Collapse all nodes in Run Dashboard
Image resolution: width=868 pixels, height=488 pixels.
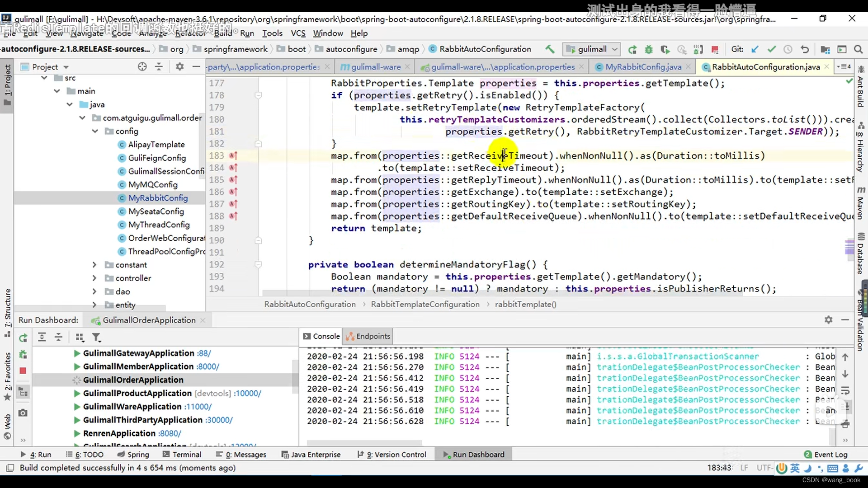[x=58, y=337]
